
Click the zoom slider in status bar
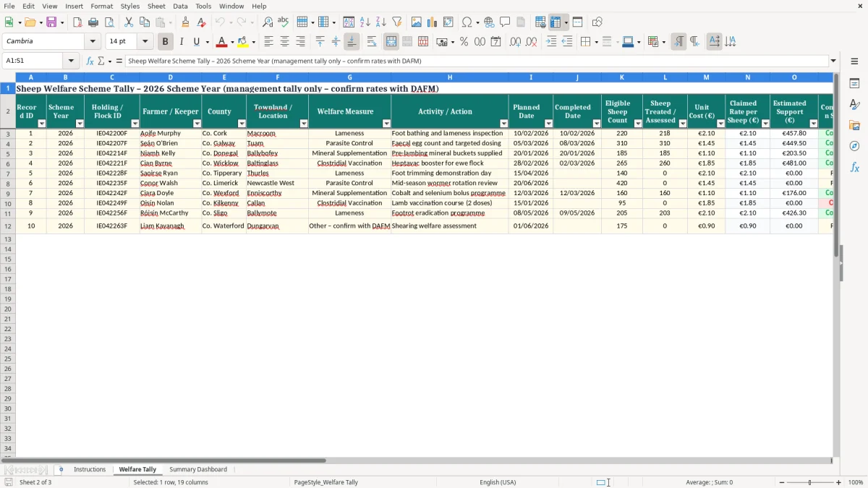click(x=810, y=482)
